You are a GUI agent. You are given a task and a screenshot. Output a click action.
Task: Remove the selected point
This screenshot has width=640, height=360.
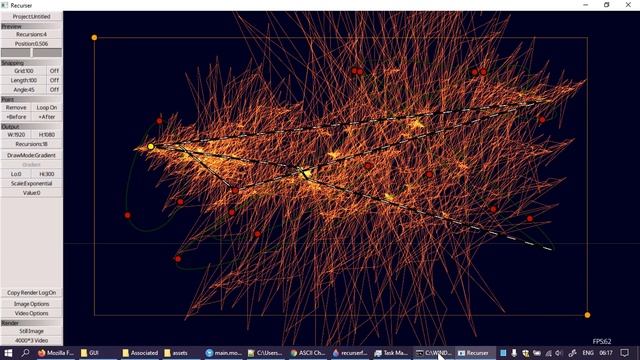click(16, 107)
